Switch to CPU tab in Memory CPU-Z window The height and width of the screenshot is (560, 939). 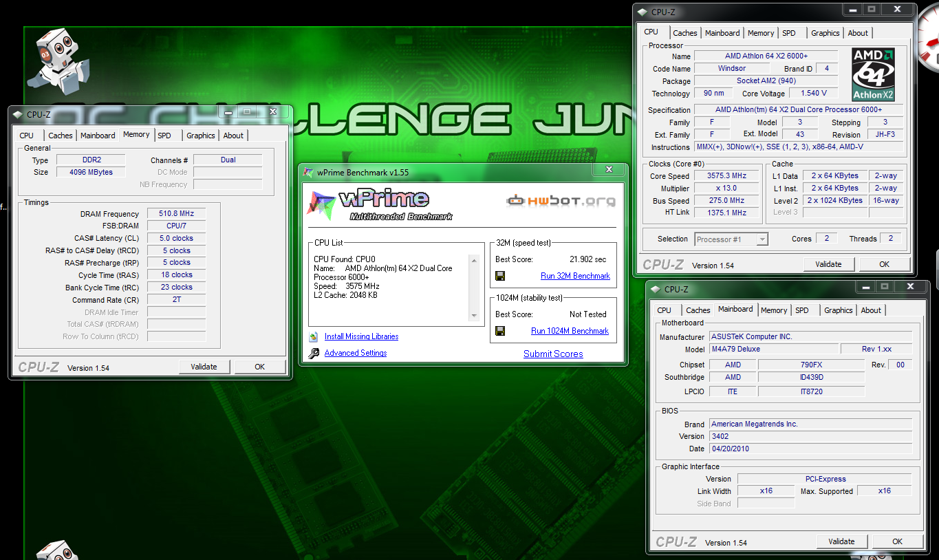click(x=26, y=136)
